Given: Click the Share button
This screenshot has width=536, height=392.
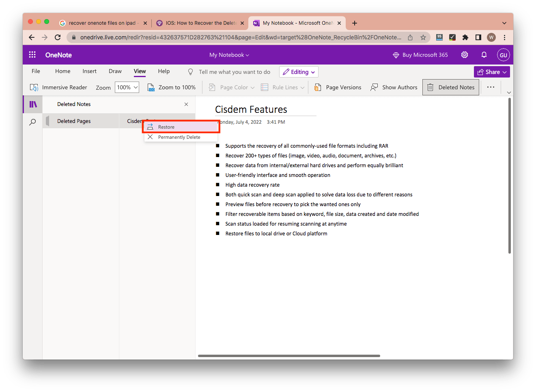Looking at the screenshot, I should click(x=492, y=72).
